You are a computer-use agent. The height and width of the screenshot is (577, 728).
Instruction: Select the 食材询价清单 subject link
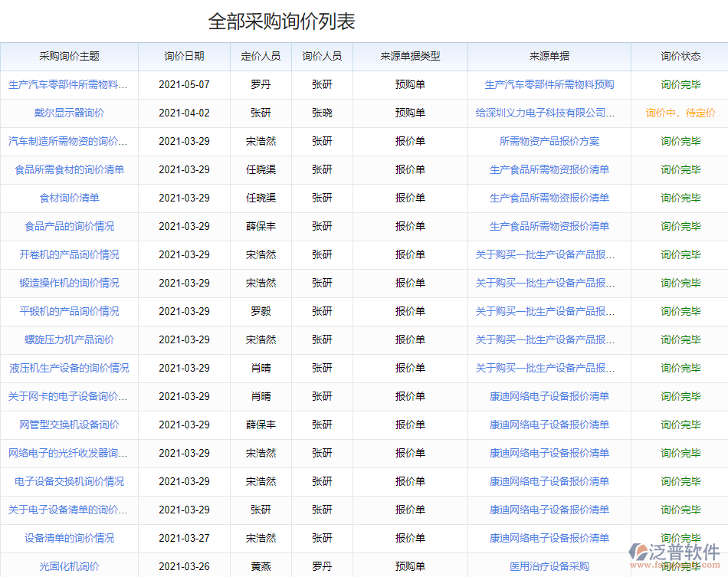pos(69,198)
